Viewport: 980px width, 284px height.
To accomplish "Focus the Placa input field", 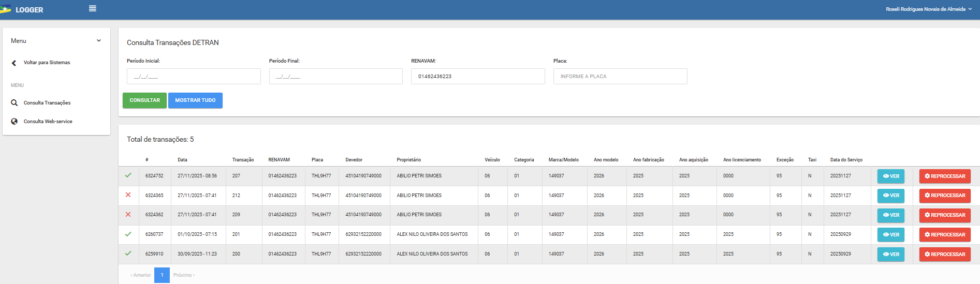I will click(620, 77).
